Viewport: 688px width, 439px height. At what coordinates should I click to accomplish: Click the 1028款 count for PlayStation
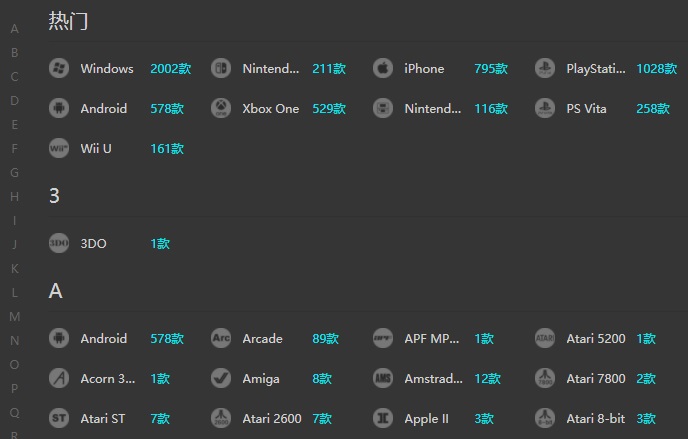click(656, 68)
